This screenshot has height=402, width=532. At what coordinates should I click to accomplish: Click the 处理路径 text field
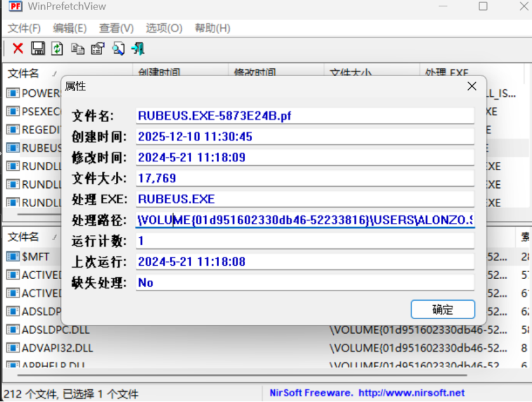[305, 220]
